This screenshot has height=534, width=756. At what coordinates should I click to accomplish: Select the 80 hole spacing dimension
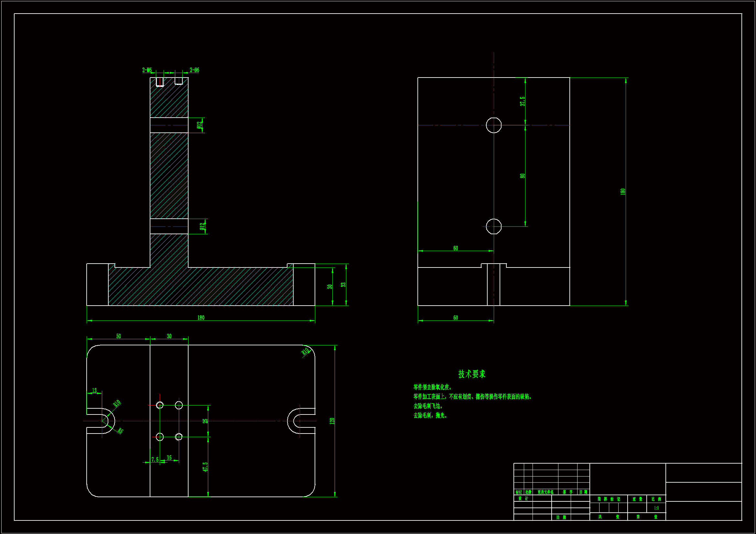click(522, 176)
